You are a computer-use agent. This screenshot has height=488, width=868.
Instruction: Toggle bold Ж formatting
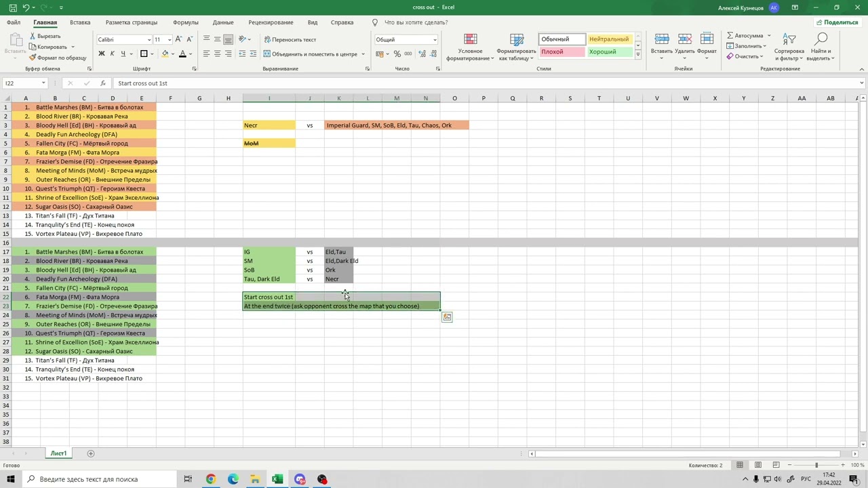click(x=102, y=54)
